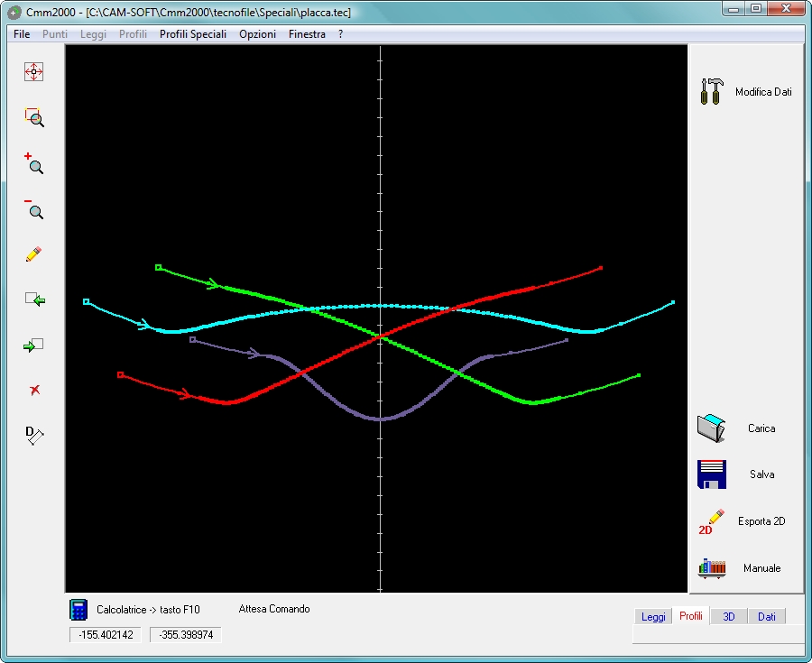This screenshot has height=663, width=812.
Task: Click the Salva floppy disk icon
Action: pyautogui.click(x=712, y=474)
